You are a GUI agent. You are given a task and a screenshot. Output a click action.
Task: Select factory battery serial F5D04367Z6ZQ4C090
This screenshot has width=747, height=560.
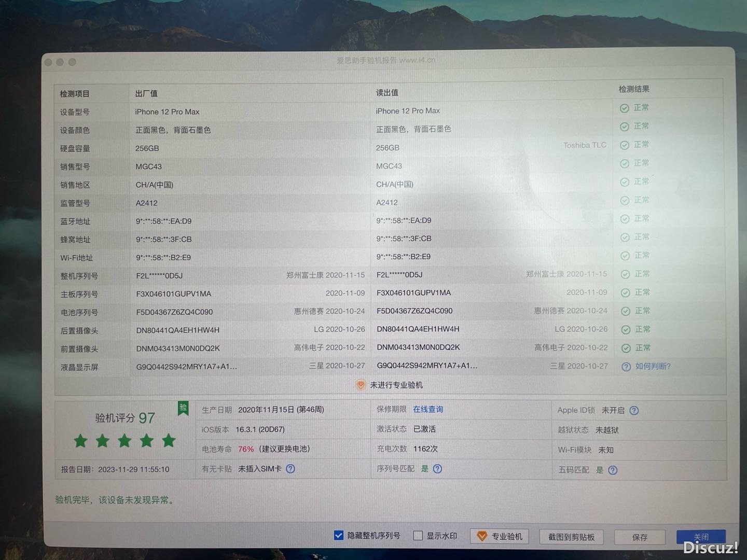coord(174,312)
